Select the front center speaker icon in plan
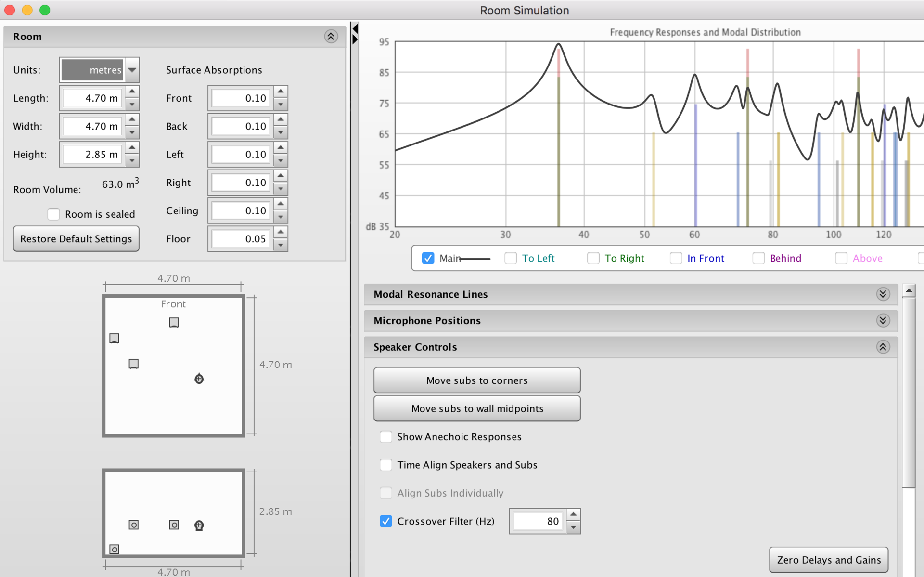The image size is (924, 577). tap(174, 322)
